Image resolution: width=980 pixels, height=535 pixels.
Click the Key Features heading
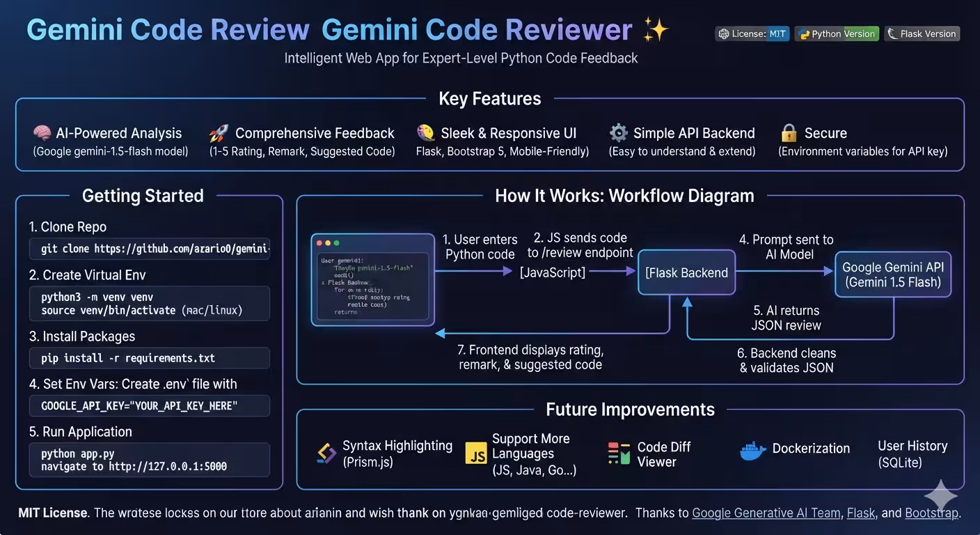490,99
